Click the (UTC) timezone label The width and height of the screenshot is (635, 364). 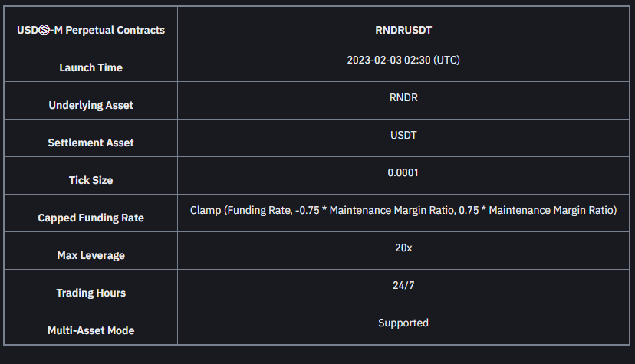tap(446, 60)
